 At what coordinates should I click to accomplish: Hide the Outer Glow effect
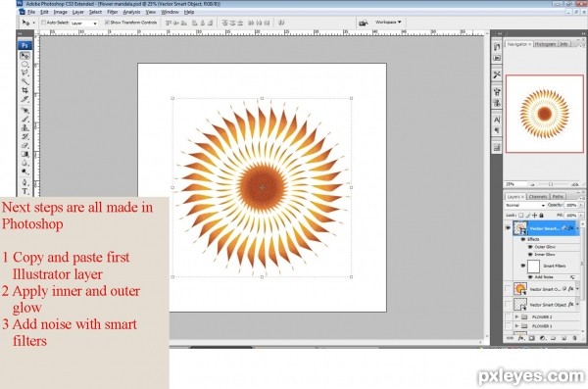click(530, 247)
